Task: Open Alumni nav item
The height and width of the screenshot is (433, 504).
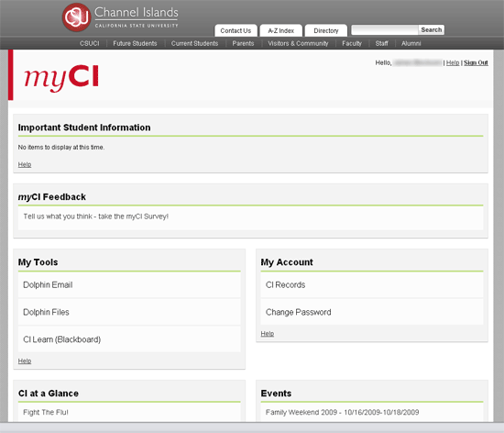Action: [x=411, y=43]
